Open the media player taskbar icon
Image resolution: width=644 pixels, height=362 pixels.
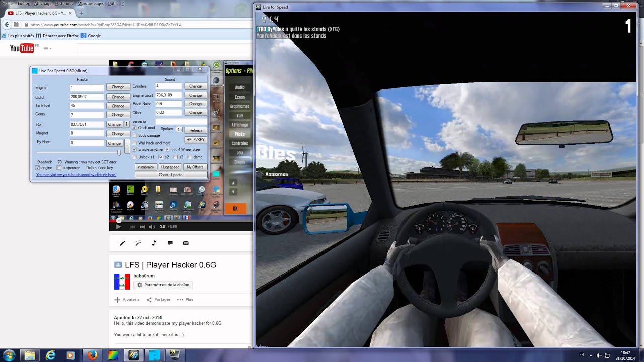[71, 355]
